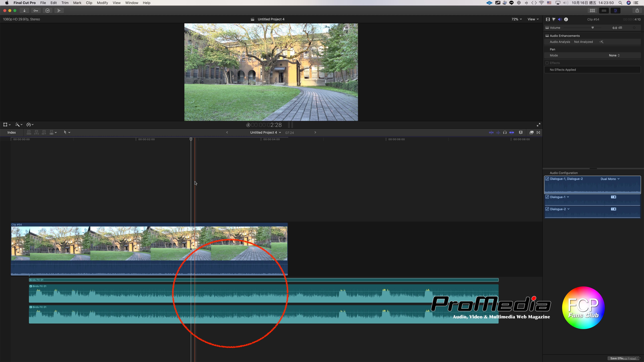Image resolution: width=644 pixels, height=362 pixels.
Task: Click the Index button
Action: pos(11,132)
